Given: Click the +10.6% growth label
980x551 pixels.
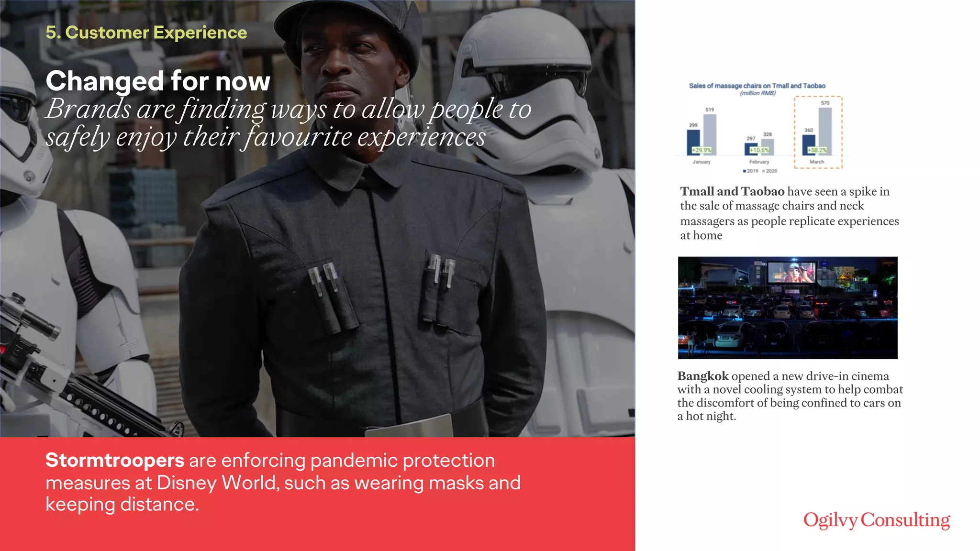Looking at the screenshot, I should pos(759,150).
